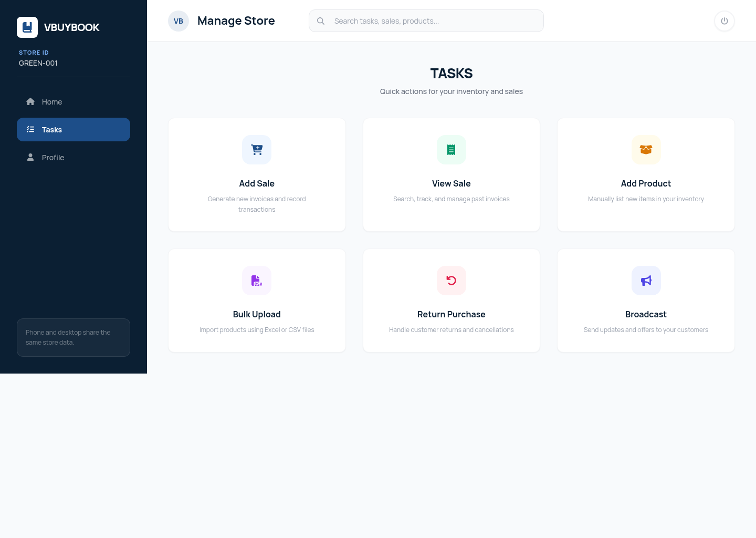
Task: Click the Add Product box icon
Action: point(646,150)
